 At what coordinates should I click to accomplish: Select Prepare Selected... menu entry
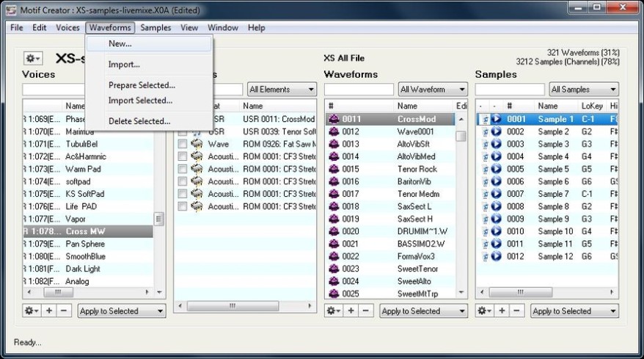point(150,85)
